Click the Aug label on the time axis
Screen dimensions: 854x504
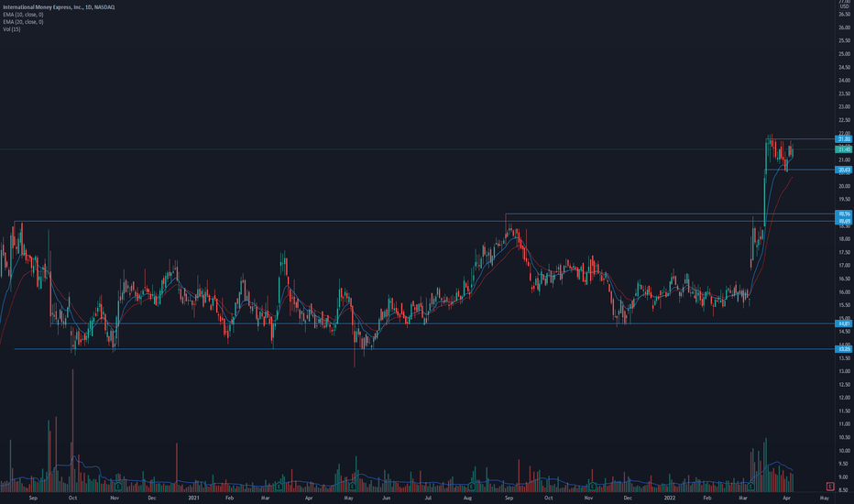pos(467,498)
